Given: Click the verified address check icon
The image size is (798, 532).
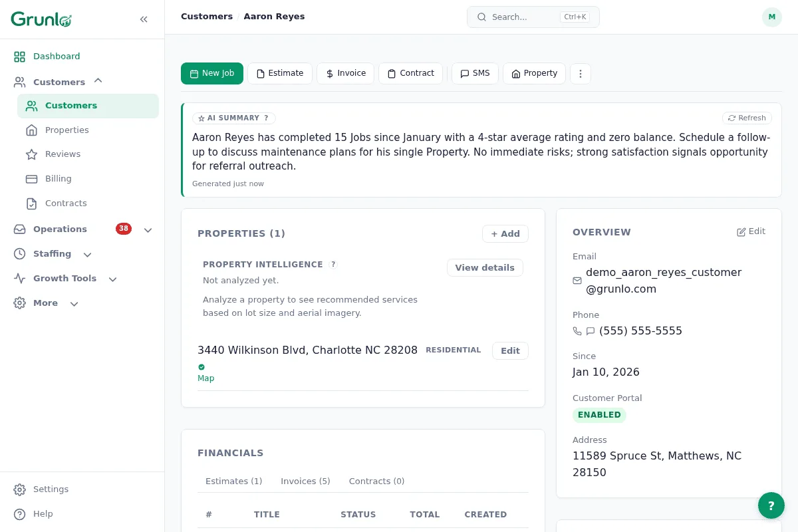Looking at the screenshot, I should pos(201,367).
